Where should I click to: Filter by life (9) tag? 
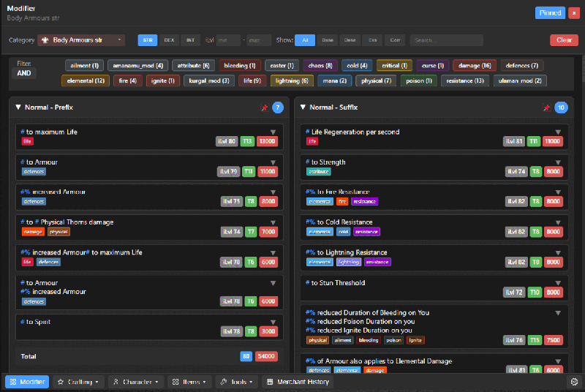(252, 80)
